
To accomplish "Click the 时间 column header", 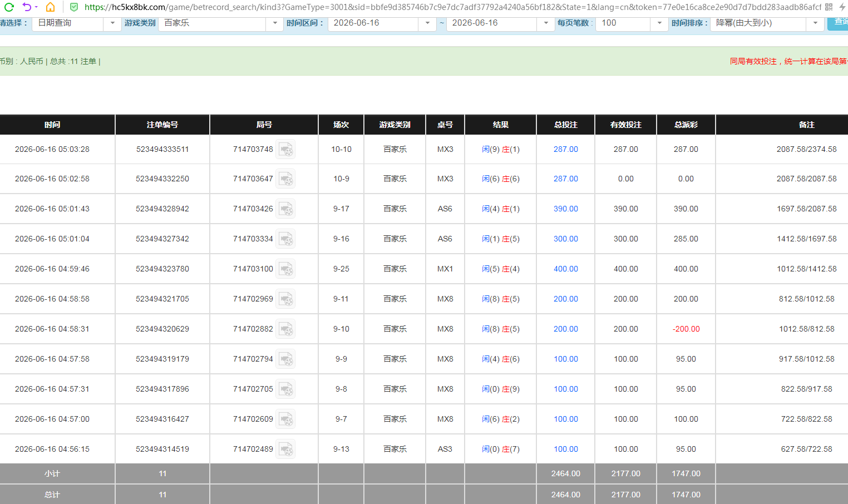I will (x=52, y=125).
